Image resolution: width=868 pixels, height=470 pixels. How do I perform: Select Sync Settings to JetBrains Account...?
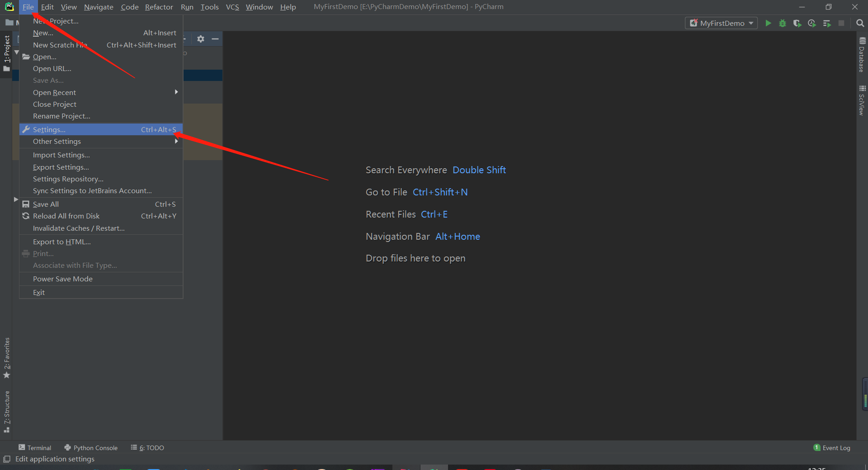[101, 191]
